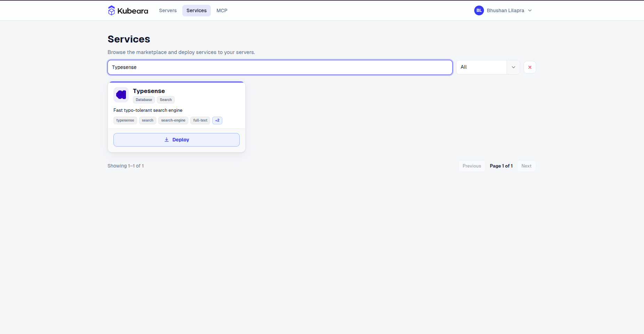Image resolution: width=644 pixels, height=334 pixels.
Task: Go to the Next page
Action: 526,166
